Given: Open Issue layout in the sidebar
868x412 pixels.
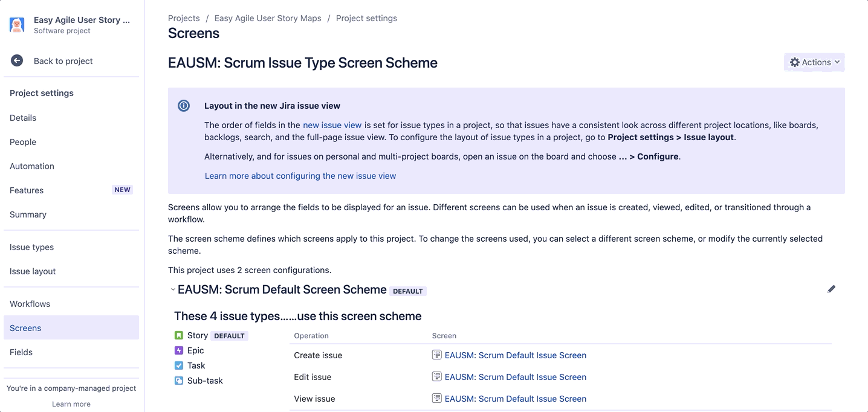Looking at the screenshot, I should point(33,271).
